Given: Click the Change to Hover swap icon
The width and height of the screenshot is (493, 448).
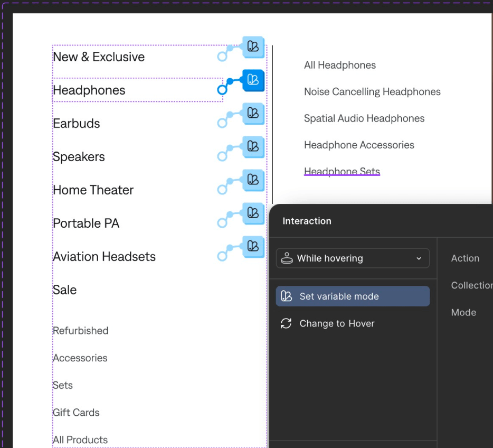Looking at the screenshot, I should coord(286,323).
